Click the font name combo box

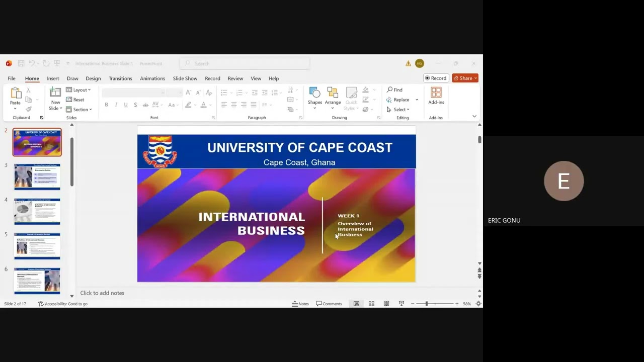tap(133, 93)
